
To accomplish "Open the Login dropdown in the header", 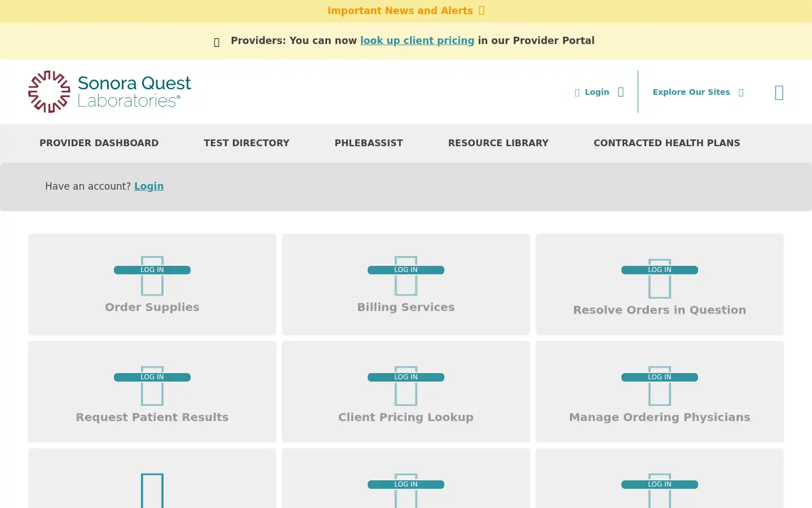I will tap(599, 92).
